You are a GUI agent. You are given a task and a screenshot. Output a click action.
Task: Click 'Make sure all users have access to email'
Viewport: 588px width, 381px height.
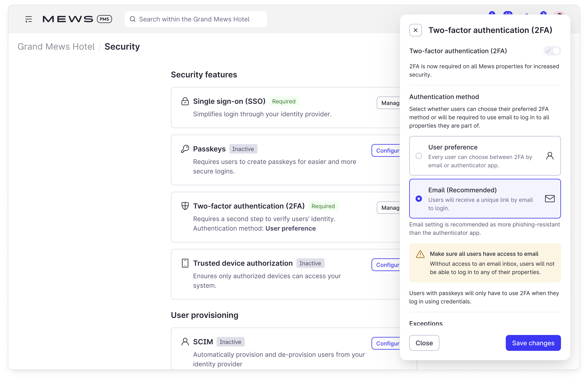(x=484, y=254)
